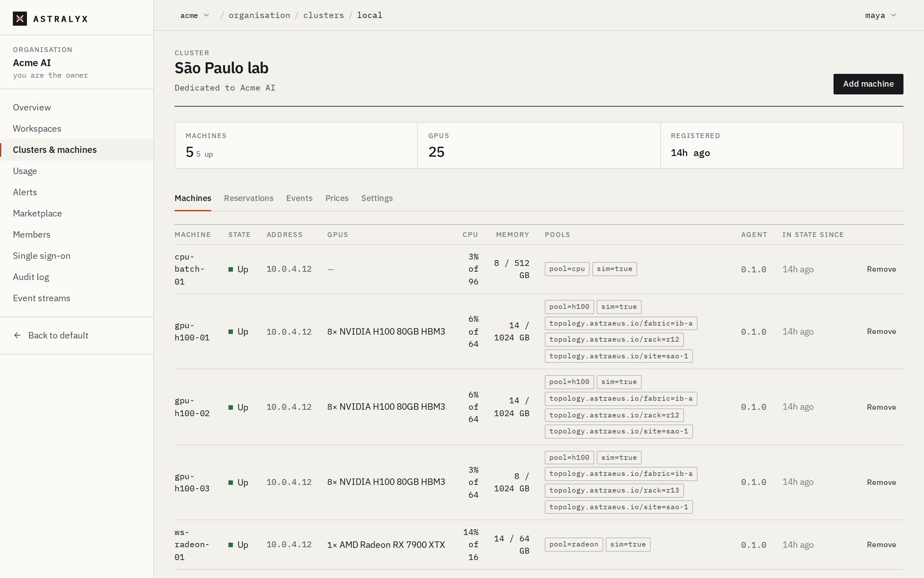Open the cluster Settings tab
Image resolution: width=924 pixels, height=578 pixels.
point(377,198)
